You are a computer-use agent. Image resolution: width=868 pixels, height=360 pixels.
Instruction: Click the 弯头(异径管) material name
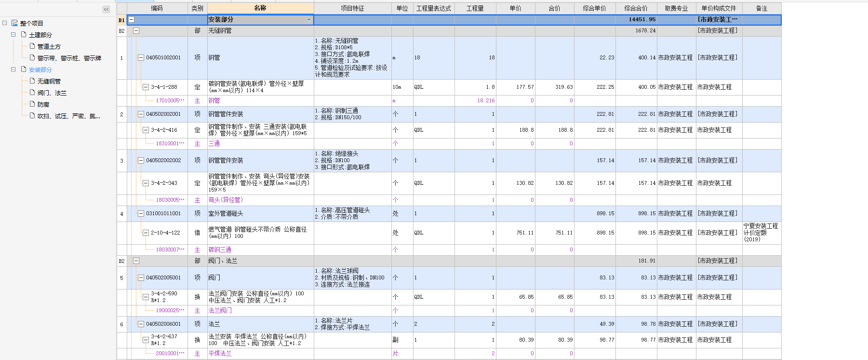(226, 200)
